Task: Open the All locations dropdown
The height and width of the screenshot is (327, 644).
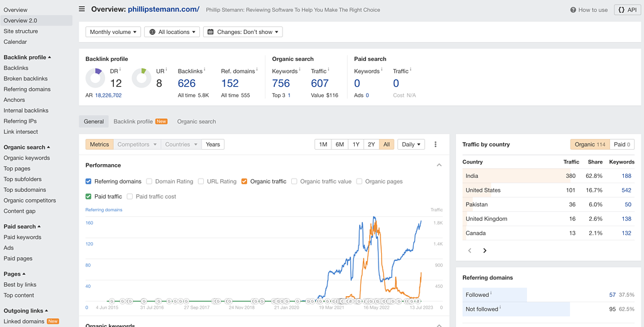Action: point(172,31)
